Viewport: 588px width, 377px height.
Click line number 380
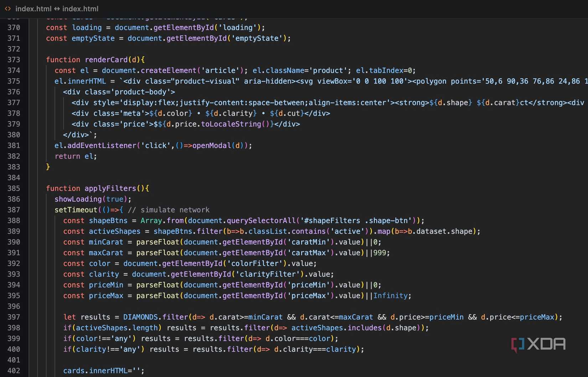click(14, 135)
